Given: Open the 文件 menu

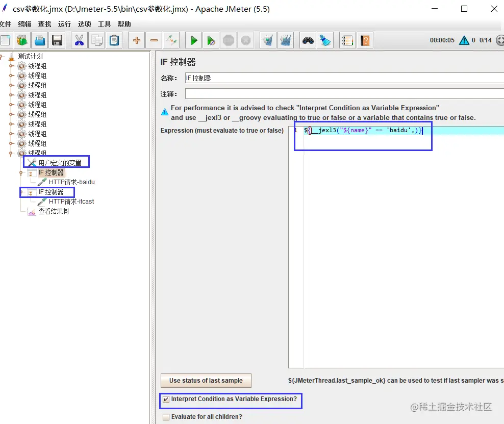Looking at the screenshot, I should 5,24.
